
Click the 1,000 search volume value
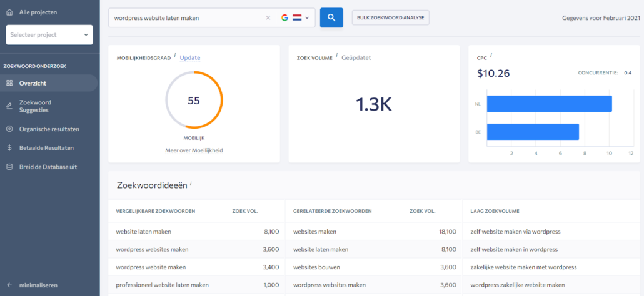[x=271, y=285]
